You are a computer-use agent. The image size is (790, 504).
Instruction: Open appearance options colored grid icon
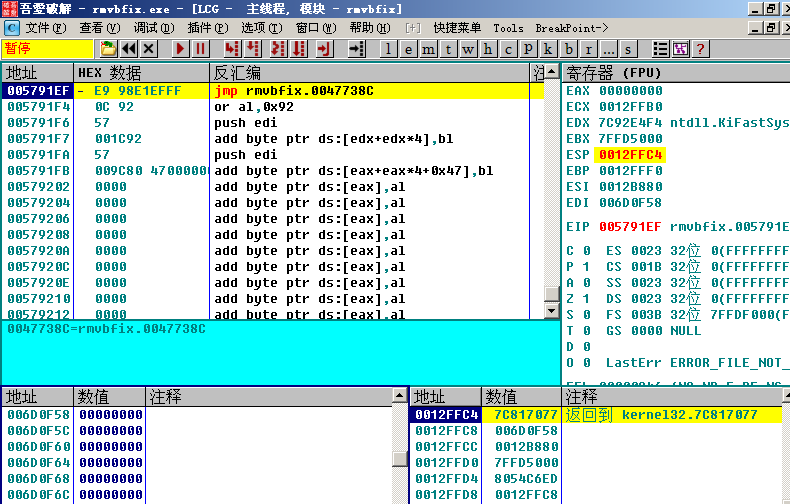(x=680, y=49)
